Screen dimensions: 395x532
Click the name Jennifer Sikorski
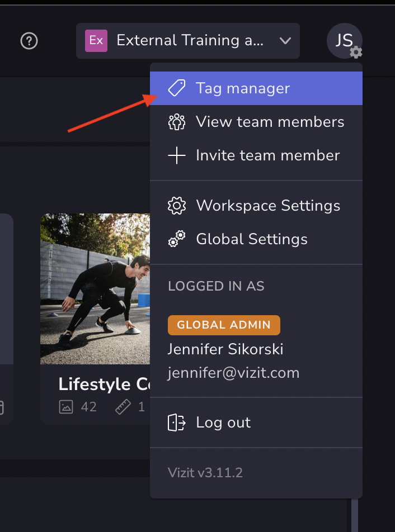coord(225,349)
